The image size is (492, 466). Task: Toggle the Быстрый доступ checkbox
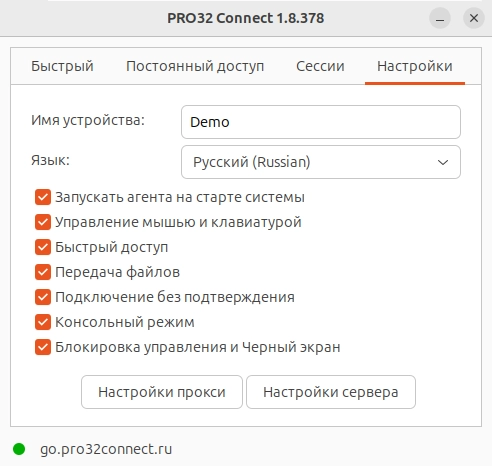(x=43, y=247)
